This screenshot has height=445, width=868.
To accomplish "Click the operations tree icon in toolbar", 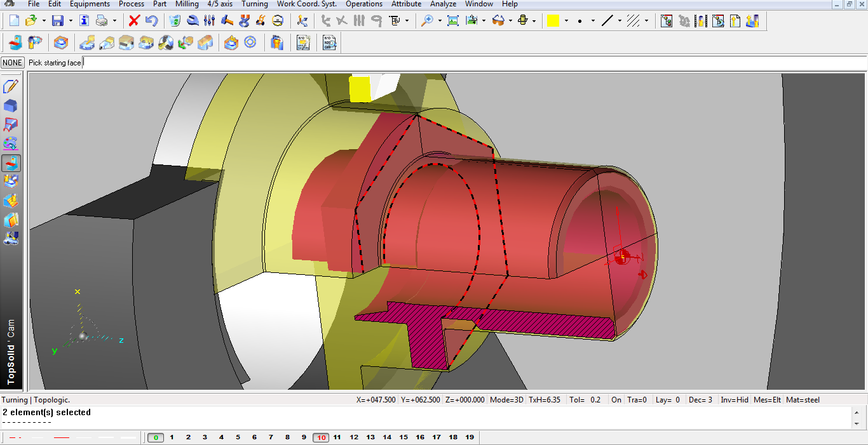I will (667, 21).
